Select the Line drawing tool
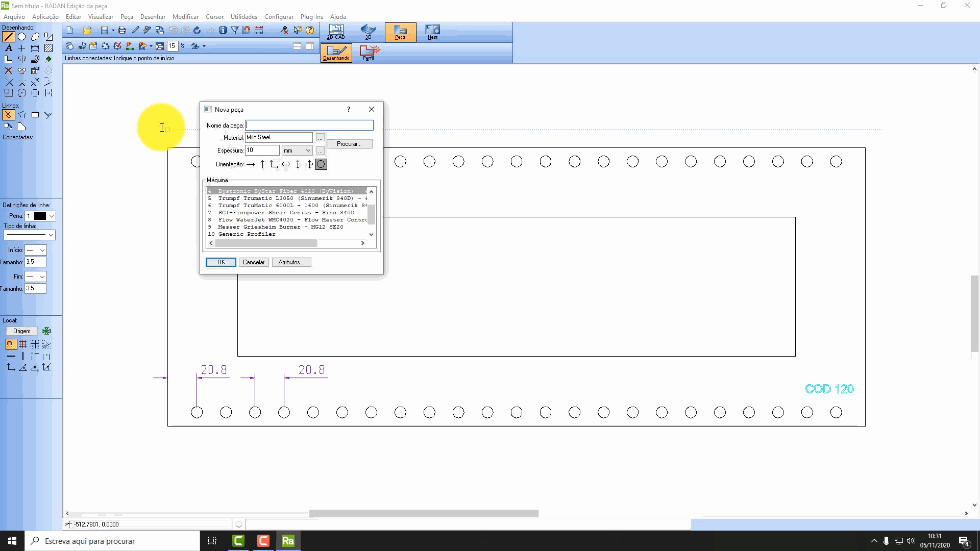The width and height of the screenshot is (980, 551). tap(9, 37)
